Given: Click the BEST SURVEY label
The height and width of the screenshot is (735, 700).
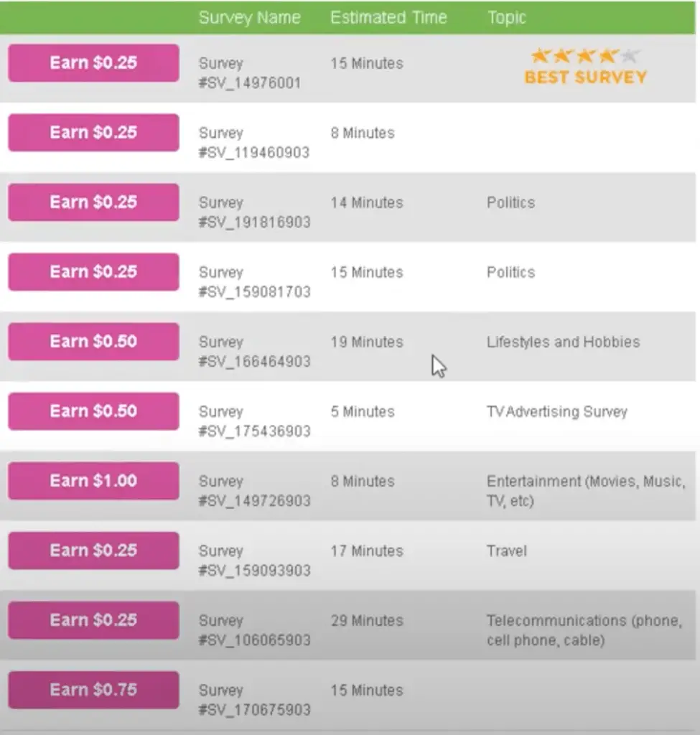Looking at the screenshot, I should (586, 78).
